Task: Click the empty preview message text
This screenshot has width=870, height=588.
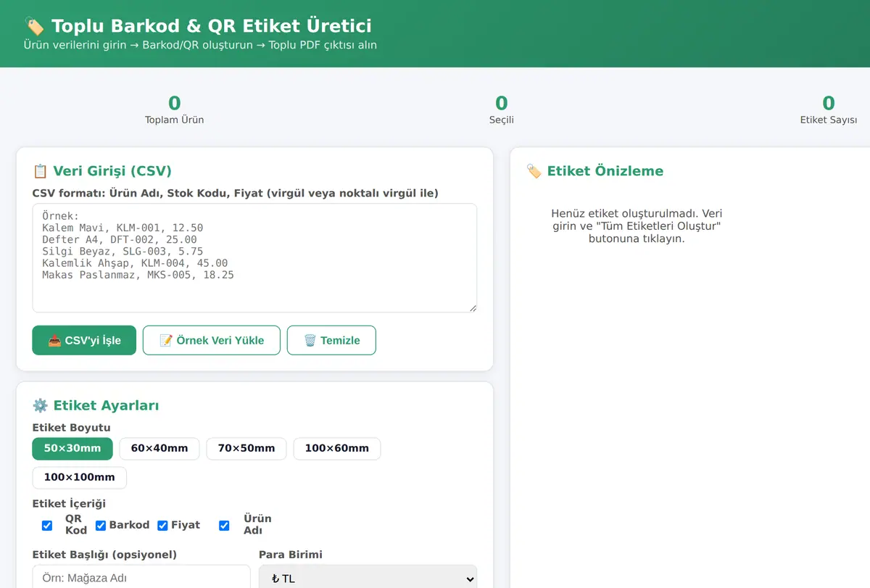Action: click(x=637, y=226)
